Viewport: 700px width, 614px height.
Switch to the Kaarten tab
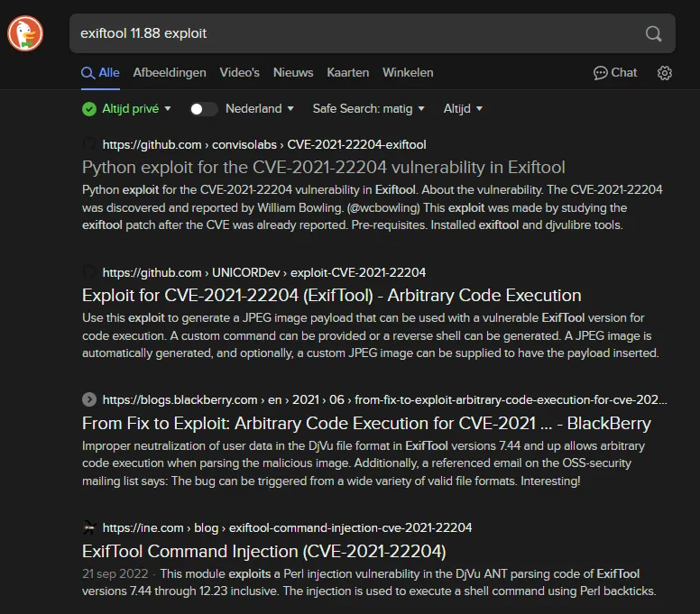pos(348,73)
